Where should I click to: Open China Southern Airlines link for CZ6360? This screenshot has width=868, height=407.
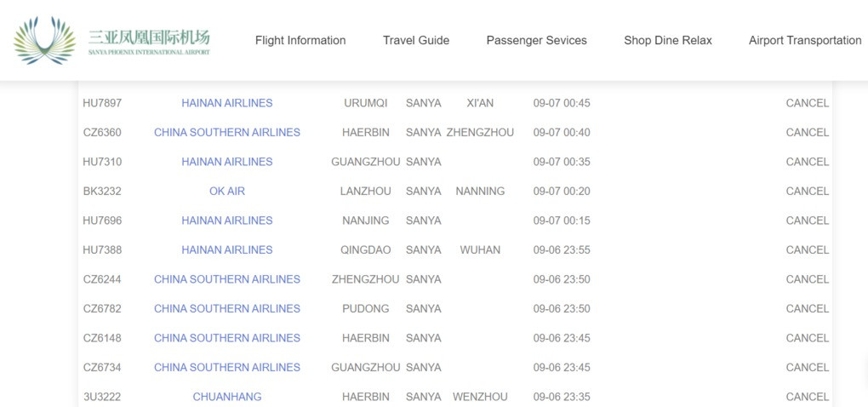click(x=227, y=133)
